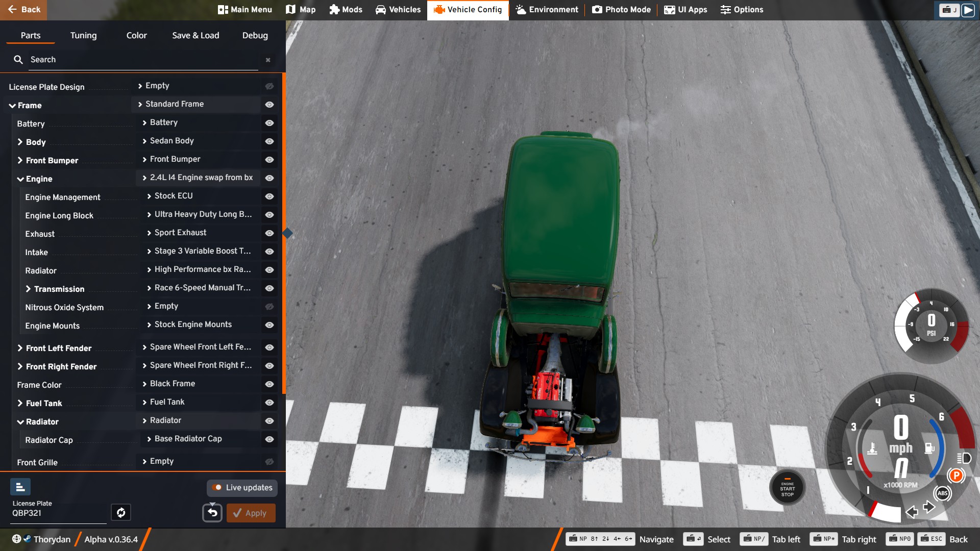Clear the search field with X icon
Viewport: 980px width, 551px height.
pyautogui.click(x=268, y=60)
